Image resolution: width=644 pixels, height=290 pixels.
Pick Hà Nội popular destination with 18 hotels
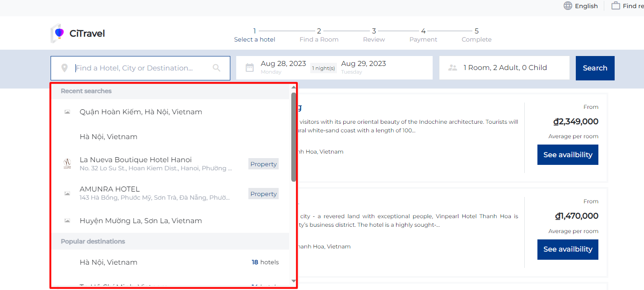pyautogui.click(x=108, y=262)
